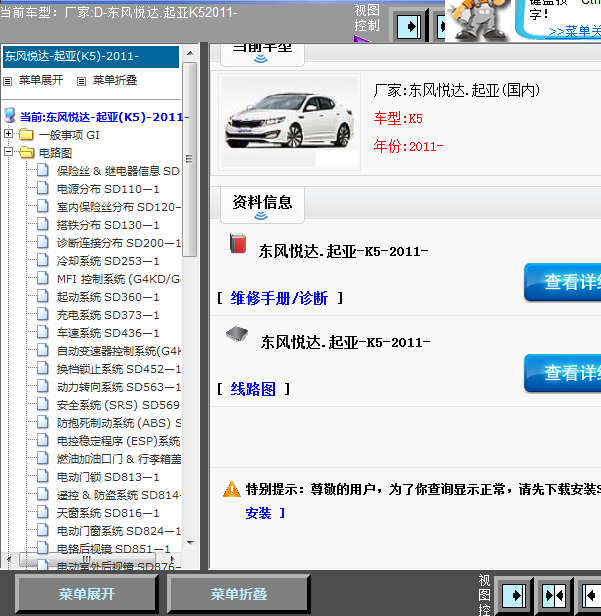Open 电控稳定程序 (ESP)系统 entry
Viewport: 601px width, 616px height.
[118, 441]
